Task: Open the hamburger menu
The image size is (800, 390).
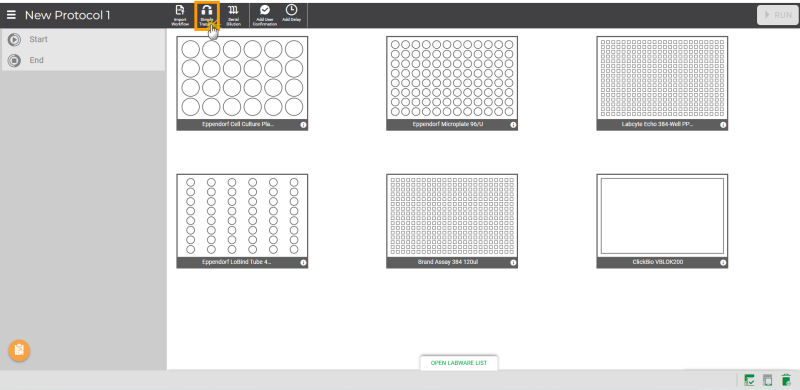Action: tap(11, 15)
